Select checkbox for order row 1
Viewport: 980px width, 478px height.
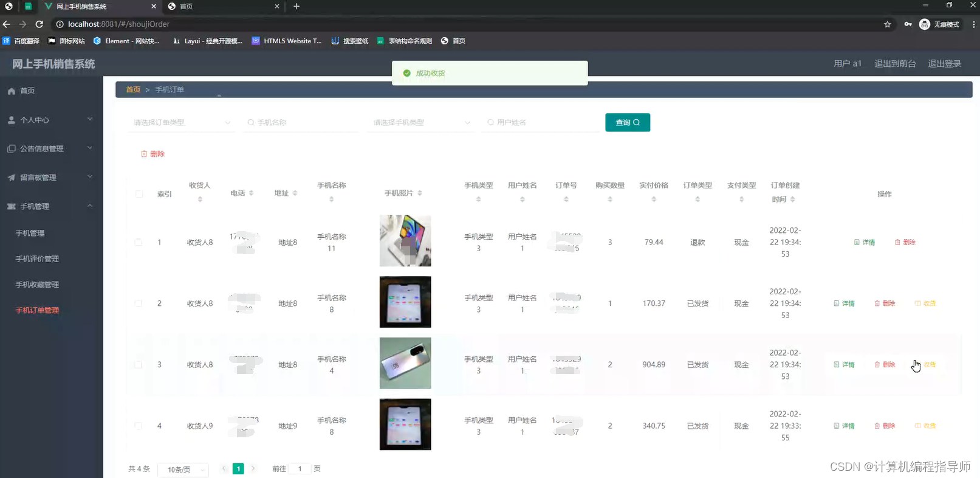click(139, 242)
